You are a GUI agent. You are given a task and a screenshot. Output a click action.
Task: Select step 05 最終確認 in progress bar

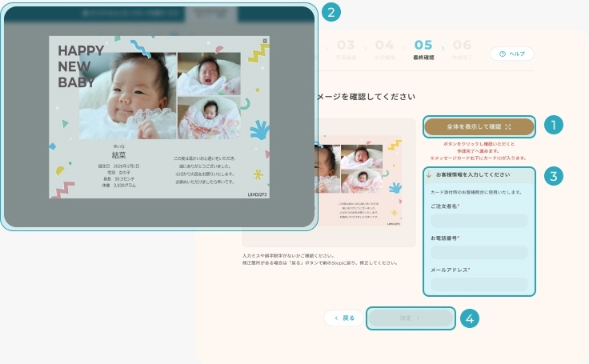(423, 48)
